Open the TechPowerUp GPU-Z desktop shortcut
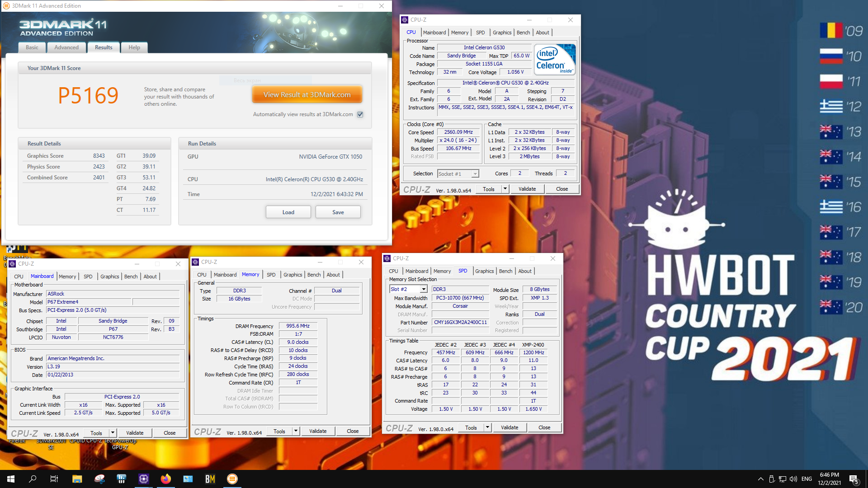The width and height of the screenshot is (868, 488). [x=120, y=444]
